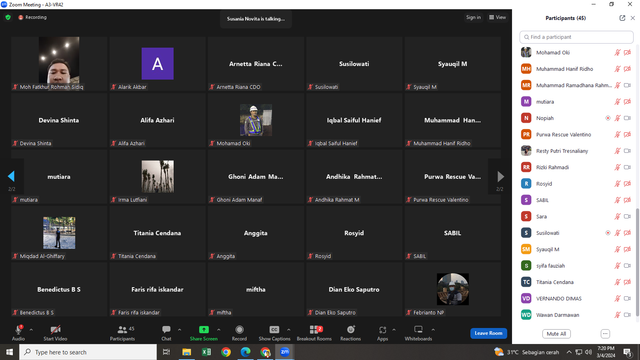The width and height of the screenshot is (640, 360).
Task: Open the Apps icon
Action: click(382, 329)
